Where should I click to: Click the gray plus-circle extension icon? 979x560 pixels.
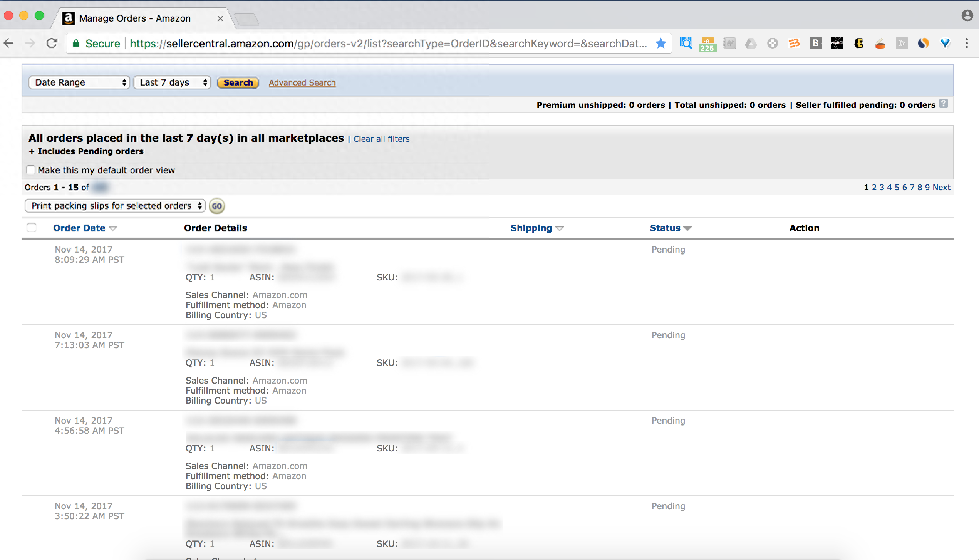[772, 44]
